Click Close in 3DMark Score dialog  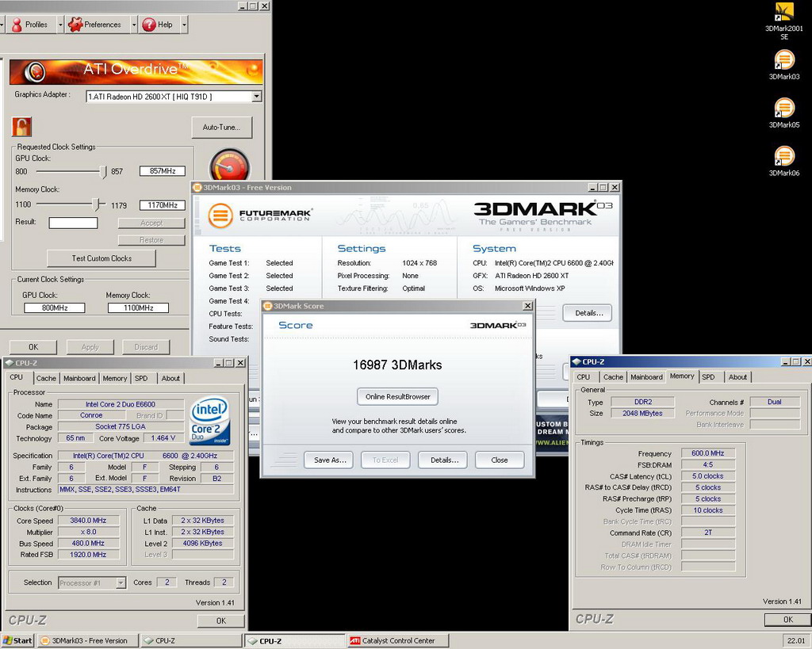(500, 460)
